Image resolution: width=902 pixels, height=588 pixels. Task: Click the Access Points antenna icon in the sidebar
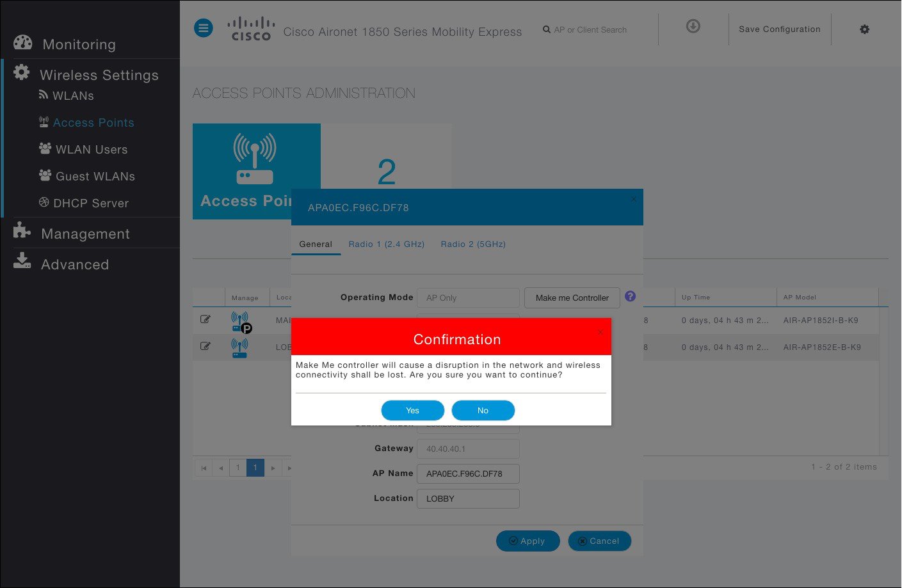pyautogui.click(x=44, y=122)
